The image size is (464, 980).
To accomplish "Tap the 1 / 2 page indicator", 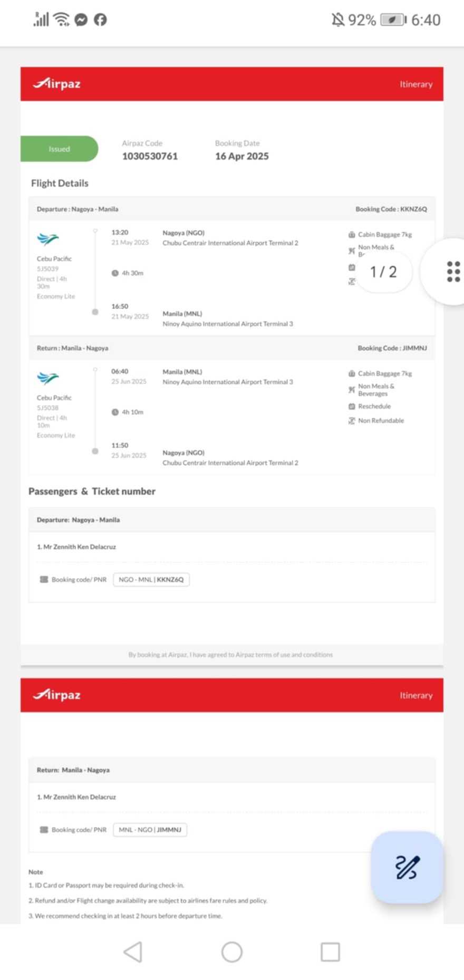I will tap(383, 272).
